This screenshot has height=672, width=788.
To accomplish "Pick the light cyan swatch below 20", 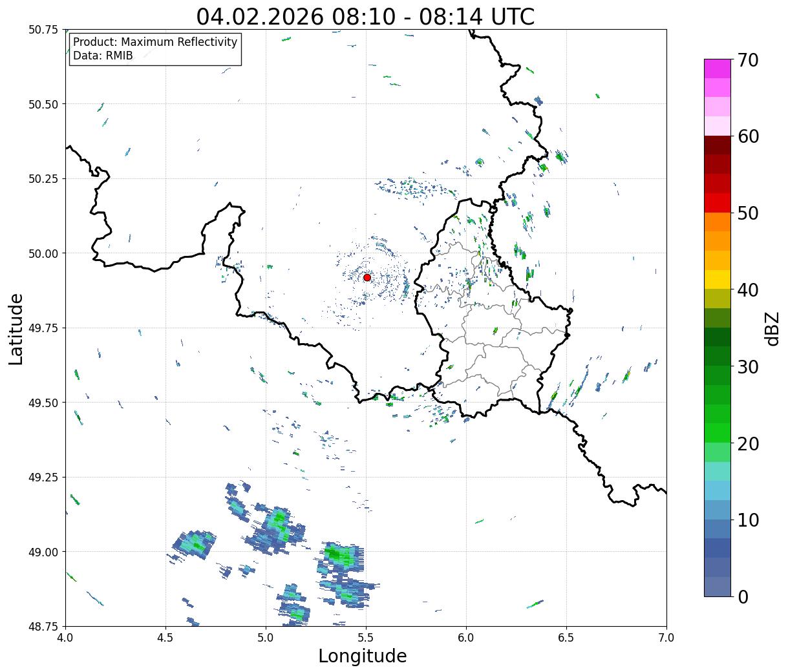I will point(718,472).
